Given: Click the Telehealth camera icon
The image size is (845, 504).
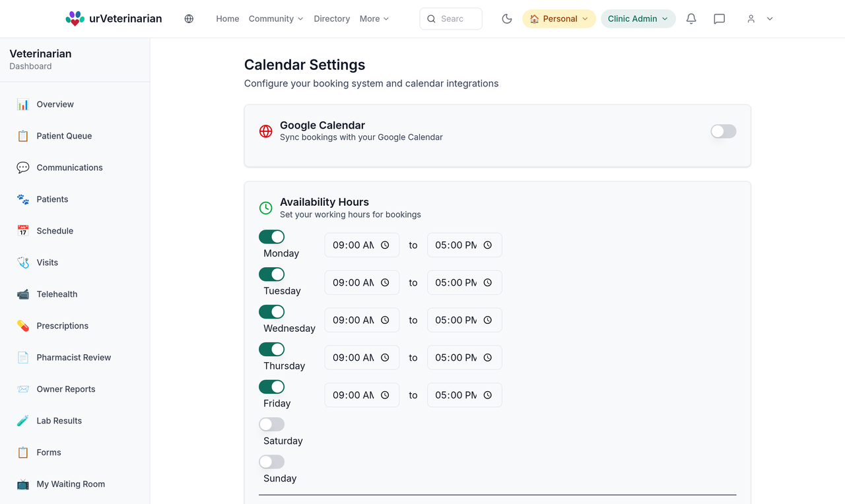Looking at the screenshot, I should (23, 294).
